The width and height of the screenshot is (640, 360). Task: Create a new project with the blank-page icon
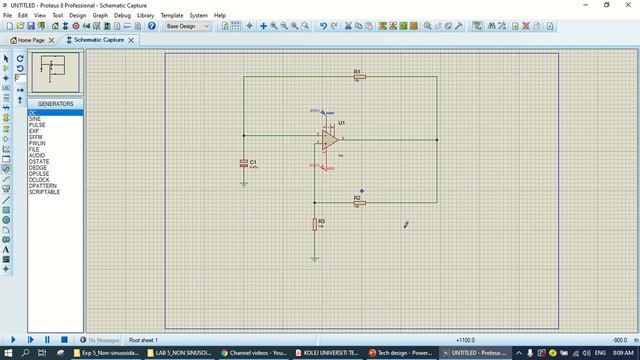(9, 26)
